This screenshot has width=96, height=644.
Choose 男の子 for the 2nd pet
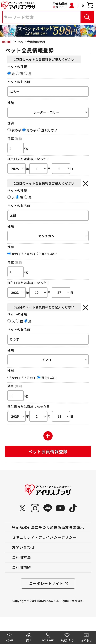[24, 254]
